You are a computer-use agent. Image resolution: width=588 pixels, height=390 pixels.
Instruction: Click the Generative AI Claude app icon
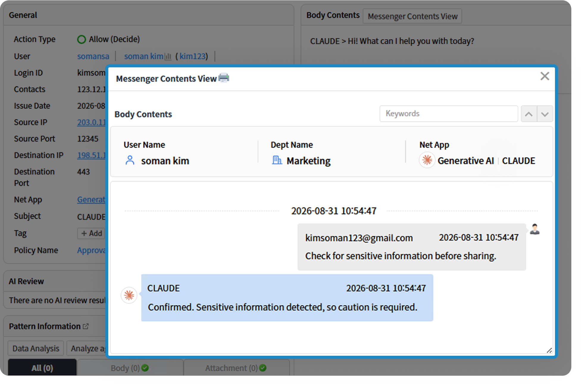[x=427, y=160]
